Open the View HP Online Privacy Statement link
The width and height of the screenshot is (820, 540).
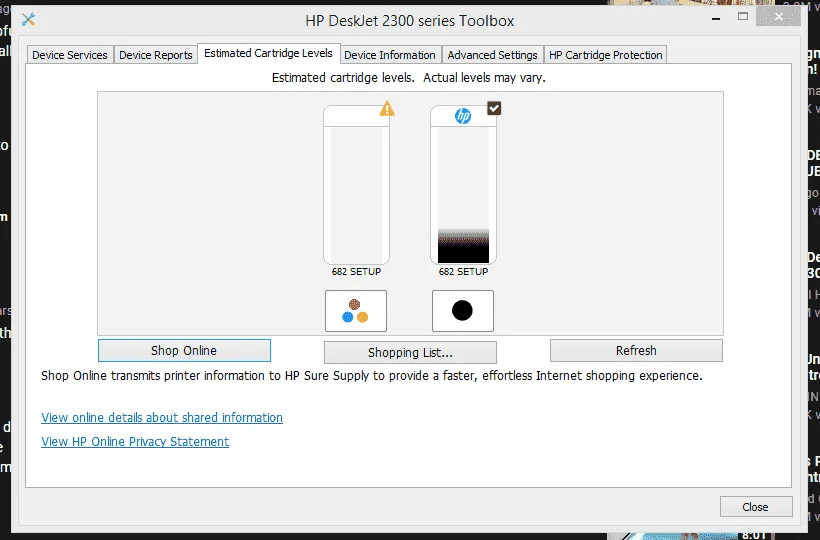tap(135, 441)
